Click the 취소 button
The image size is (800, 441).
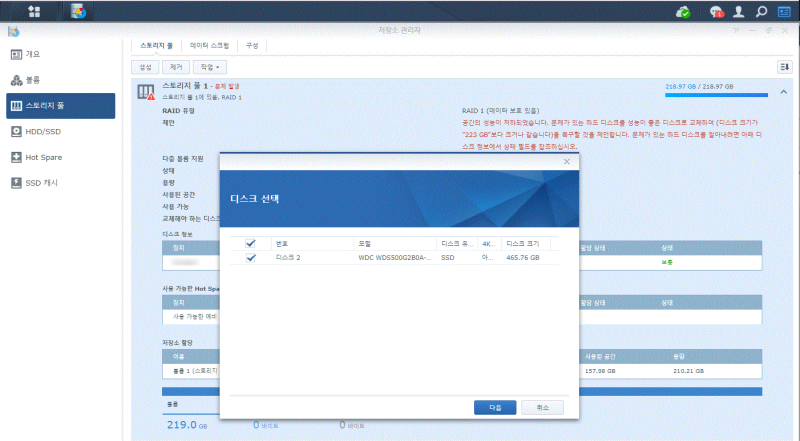(542, 407)
